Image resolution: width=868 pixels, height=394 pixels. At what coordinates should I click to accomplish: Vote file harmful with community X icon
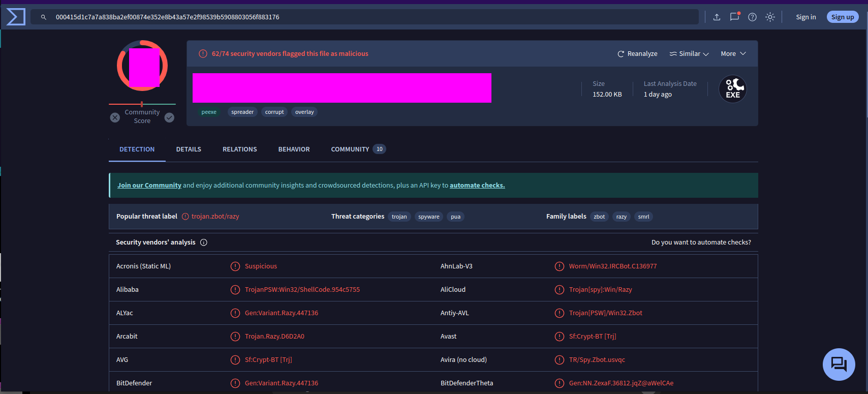[x=115, y=117]
